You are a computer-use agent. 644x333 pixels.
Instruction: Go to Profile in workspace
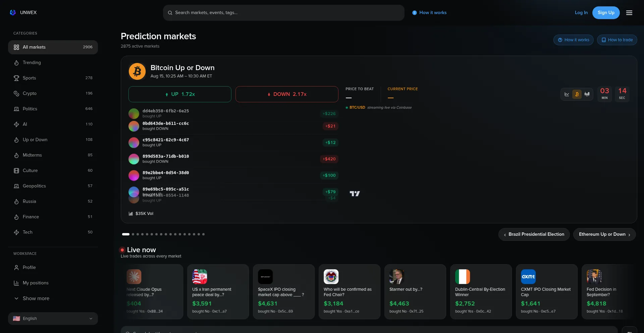point(53,268)
